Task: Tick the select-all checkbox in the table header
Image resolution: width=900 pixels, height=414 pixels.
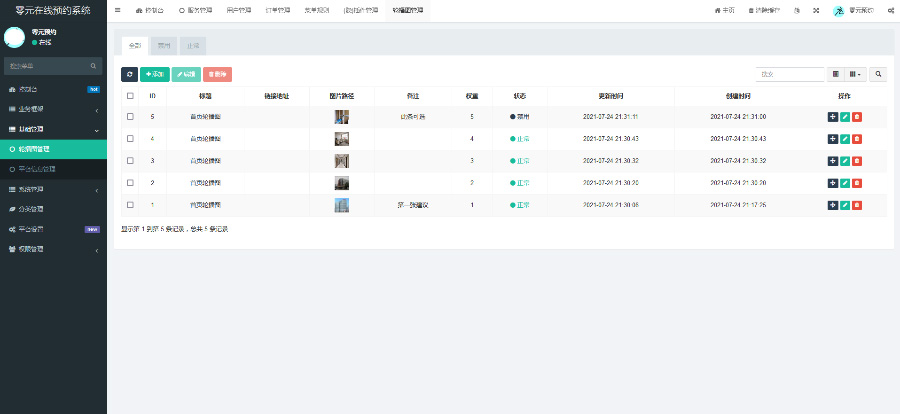Action: (x=130, y=96)
